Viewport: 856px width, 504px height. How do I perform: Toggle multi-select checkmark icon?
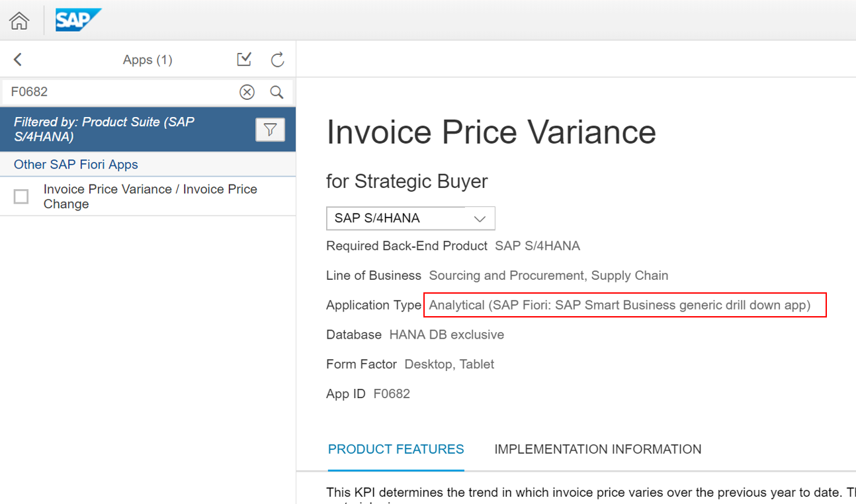pyautogui.click(x=244, y=60)
